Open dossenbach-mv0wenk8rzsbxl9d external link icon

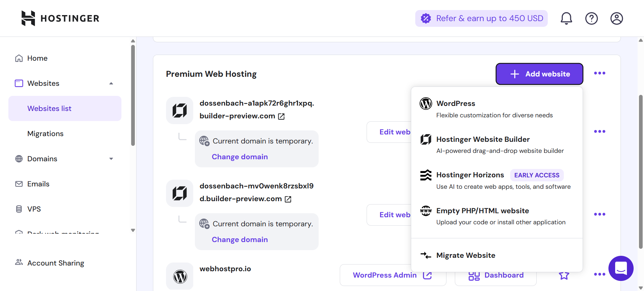pyautogui.click(x=288, y=199)
